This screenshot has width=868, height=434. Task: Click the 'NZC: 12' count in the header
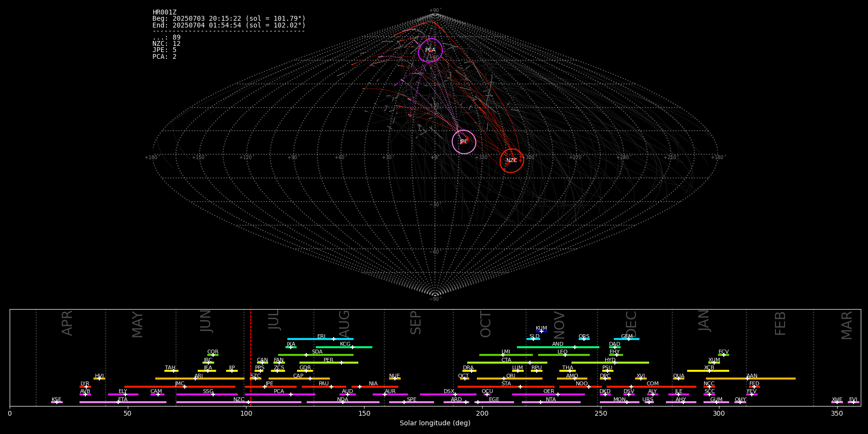166,44
